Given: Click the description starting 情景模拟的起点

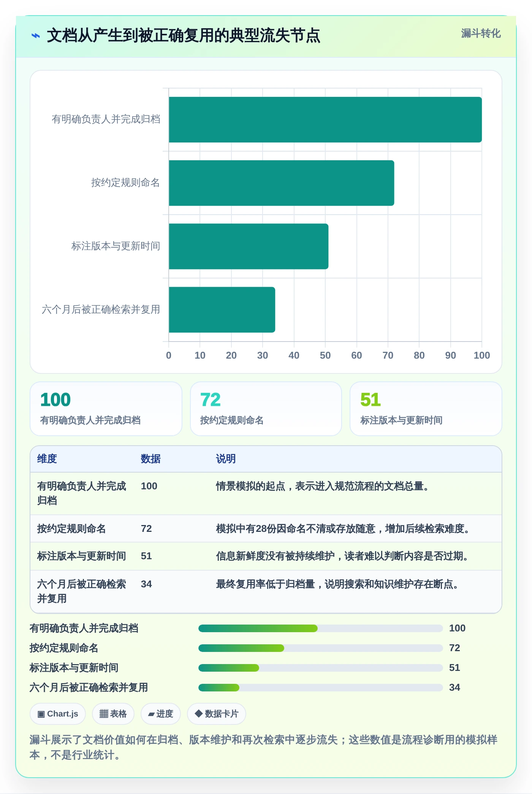Looking at the screenshot, I should (x=323, y=486).
